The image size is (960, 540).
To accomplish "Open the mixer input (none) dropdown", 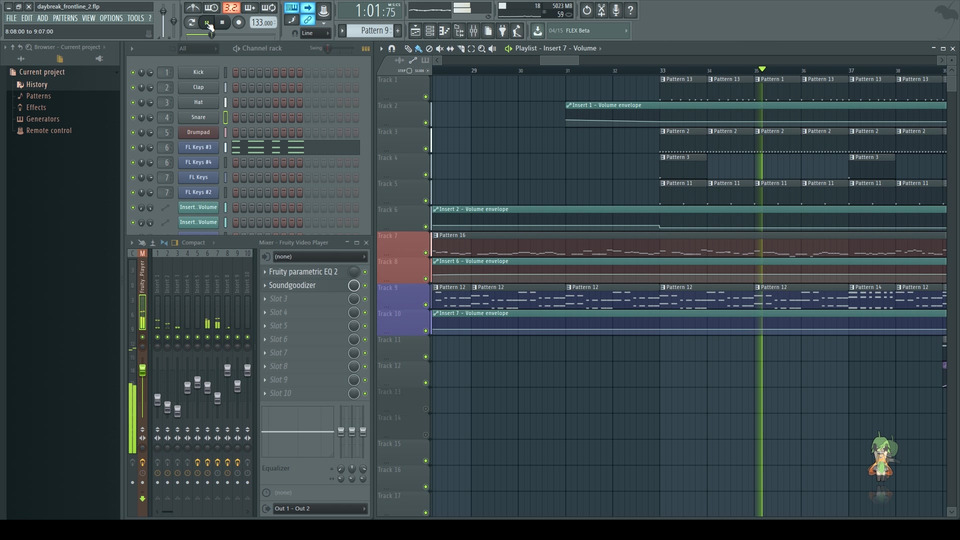I will coord(320,257).
